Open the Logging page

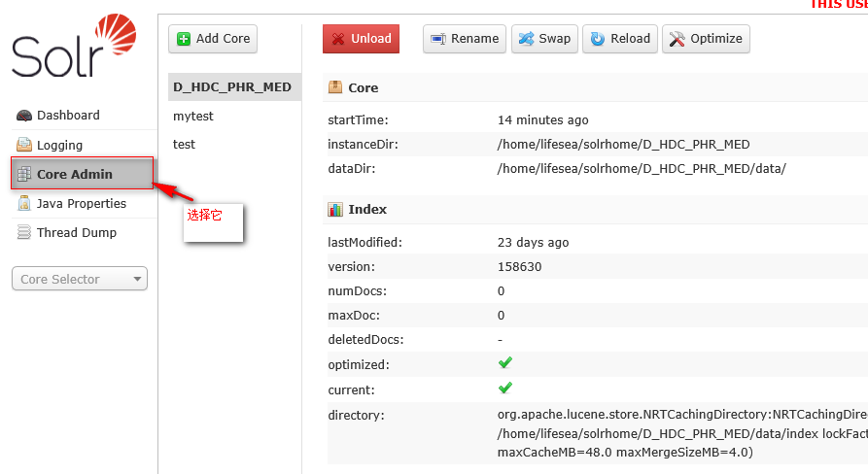click(x=60, y=145)
